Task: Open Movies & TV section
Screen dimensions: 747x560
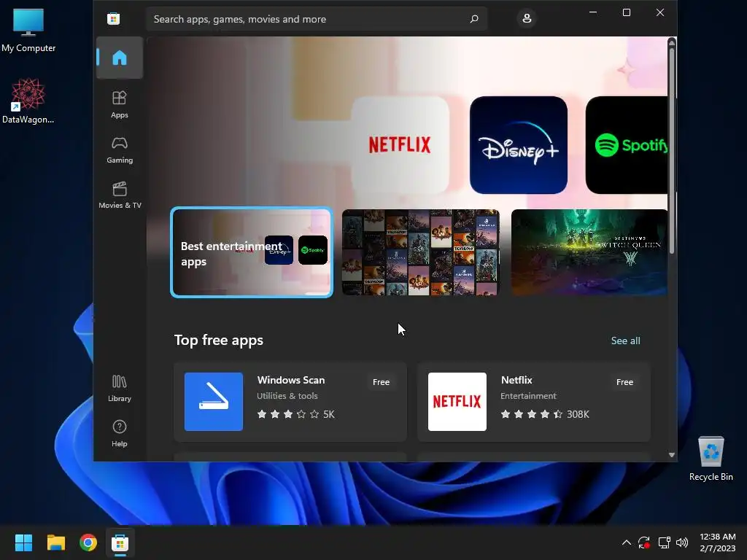Action: pos(120,195)
